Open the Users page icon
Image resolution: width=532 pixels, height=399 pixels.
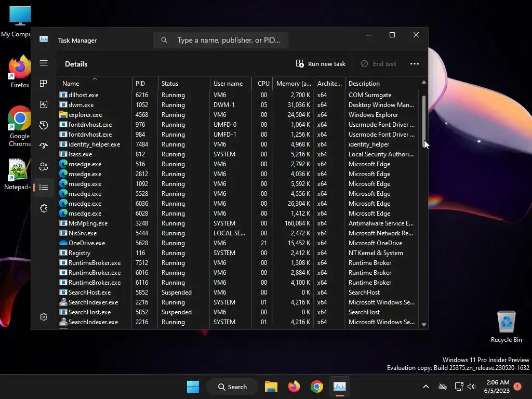click(44, 167)
